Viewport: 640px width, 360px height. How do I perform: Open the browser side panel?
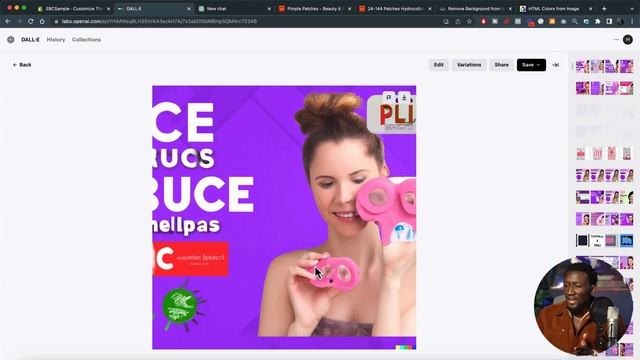pos(609,21)
